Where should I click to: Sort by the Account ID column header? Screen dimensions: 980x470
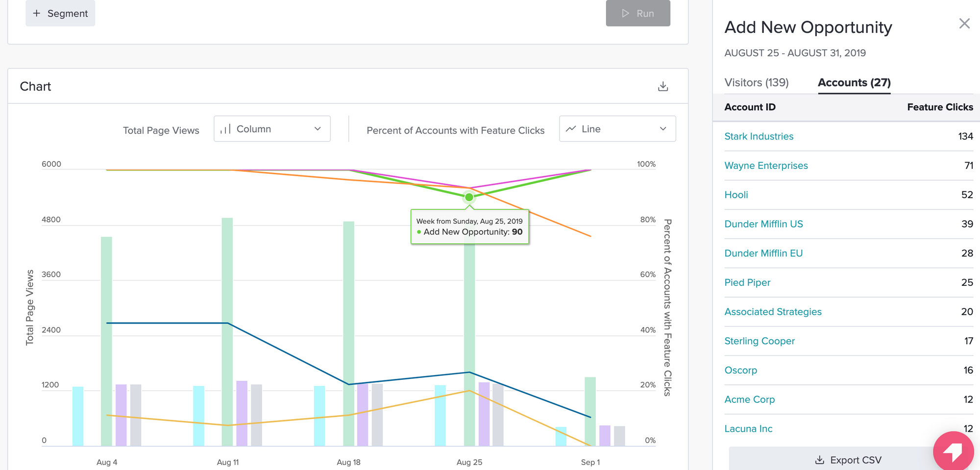(x=750, y=107)
